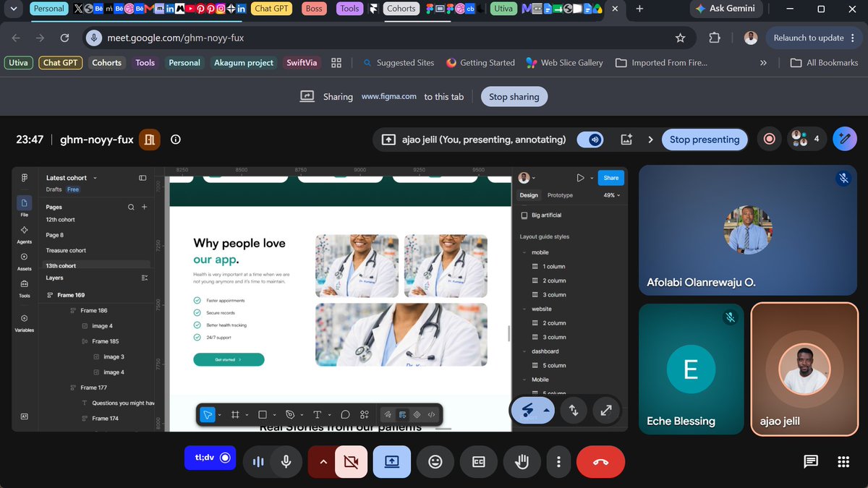Toggle the tl;dv recording button

point(210,458)
